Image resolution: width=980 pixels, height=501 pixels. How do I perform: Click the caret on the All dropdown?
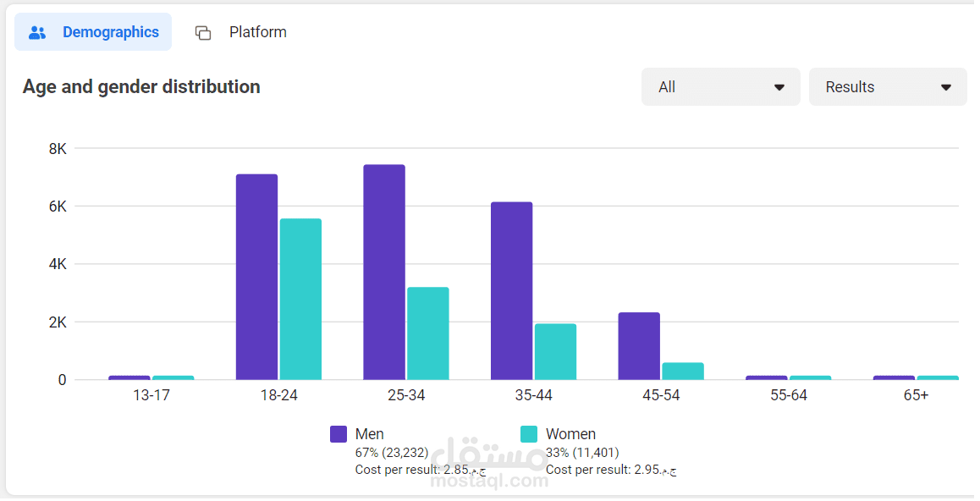click(x=779, y=87)
